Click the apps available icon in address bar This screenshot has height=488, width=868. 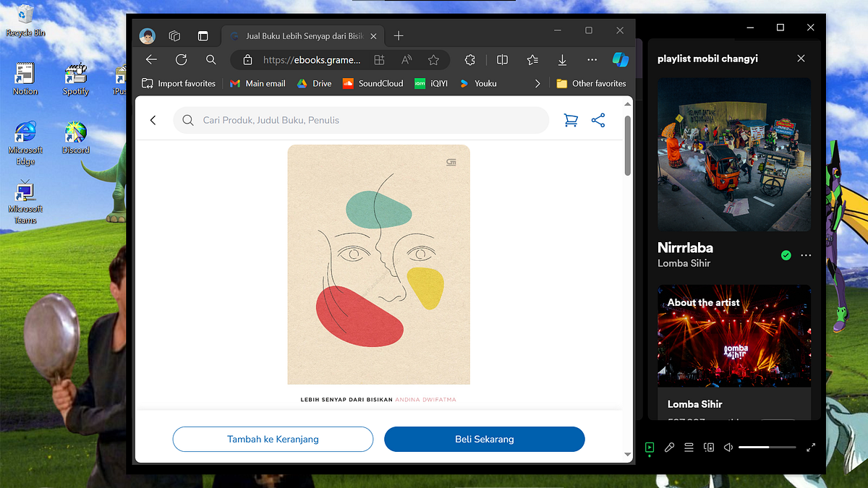pyautogui.click(x=380, y=60)
